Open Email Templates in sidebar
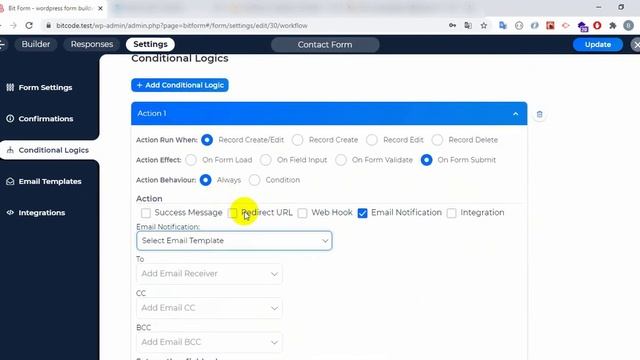The width and height of the screenshot is (640, 360). click(50, 181)
